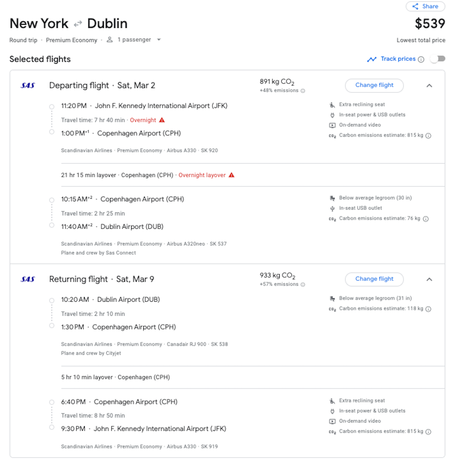476x463 pixels.
Task: Collapse the Departing flight details chevron
Action: pyautogui.click(x=429, y=86)
